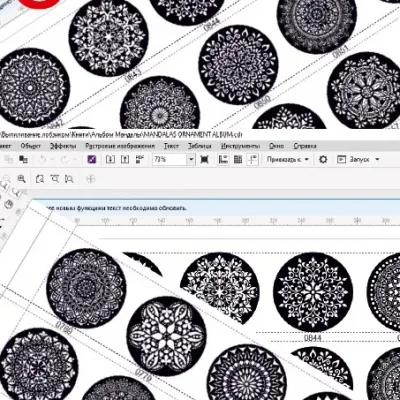Screen dimensions: 400x400
Task: Toggle the Show Grid button
Action: coord(238,159)
